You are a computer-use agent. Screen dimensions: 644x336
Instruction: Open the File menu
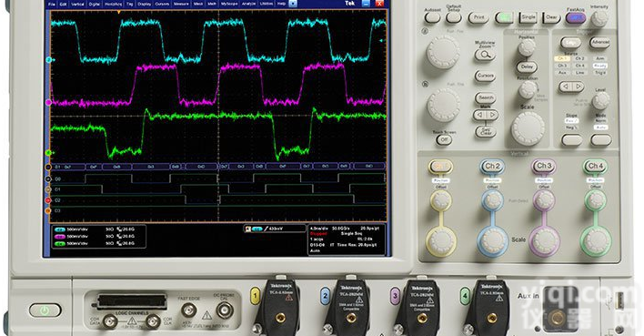[51, 5]
